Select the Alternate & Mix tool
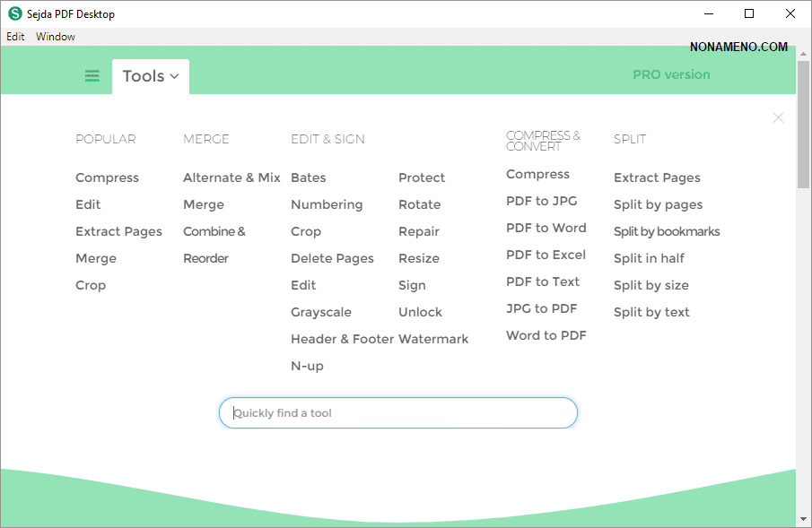 point(231,177)
